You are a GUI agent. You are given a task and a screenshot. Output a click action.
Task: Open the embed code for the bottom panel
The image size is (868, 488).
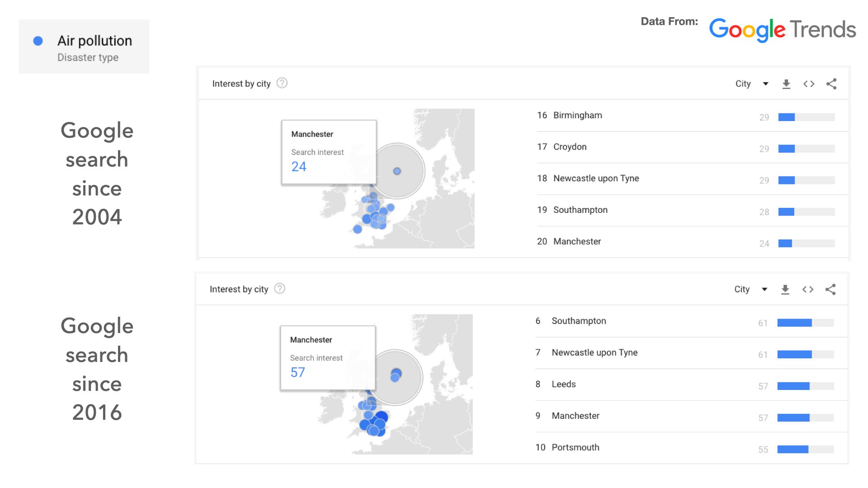[808, 289]
